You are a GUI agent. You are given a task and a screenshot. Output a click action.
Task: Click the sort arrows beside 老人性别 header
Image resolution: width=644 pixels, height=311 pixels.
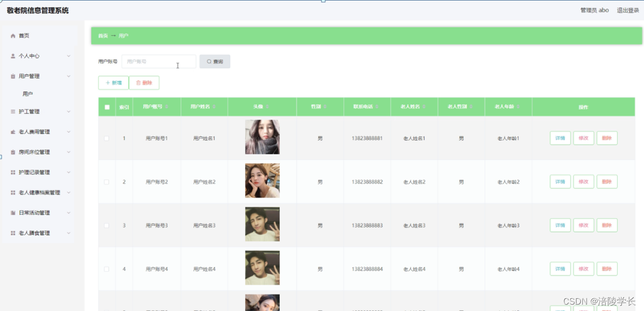click(472, 107)
